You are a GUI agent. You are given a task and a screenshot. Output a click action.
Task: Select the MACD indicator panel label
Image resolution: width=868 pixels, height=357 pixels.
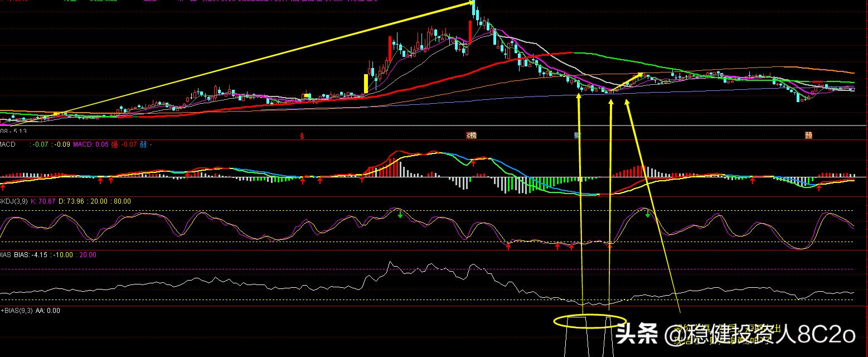click(8, 144)
